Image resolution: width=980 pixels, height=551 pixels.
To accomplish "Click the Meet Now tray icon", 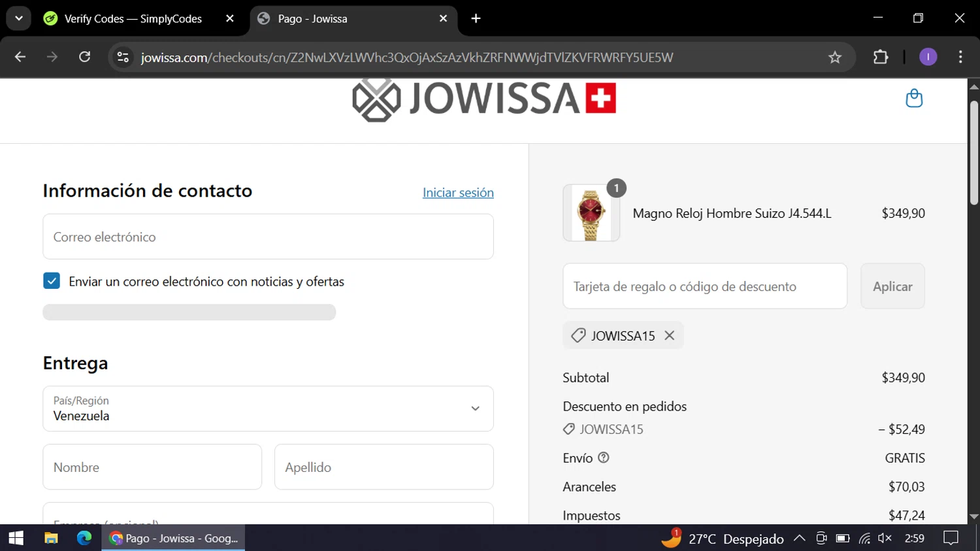I will (821, 539).
